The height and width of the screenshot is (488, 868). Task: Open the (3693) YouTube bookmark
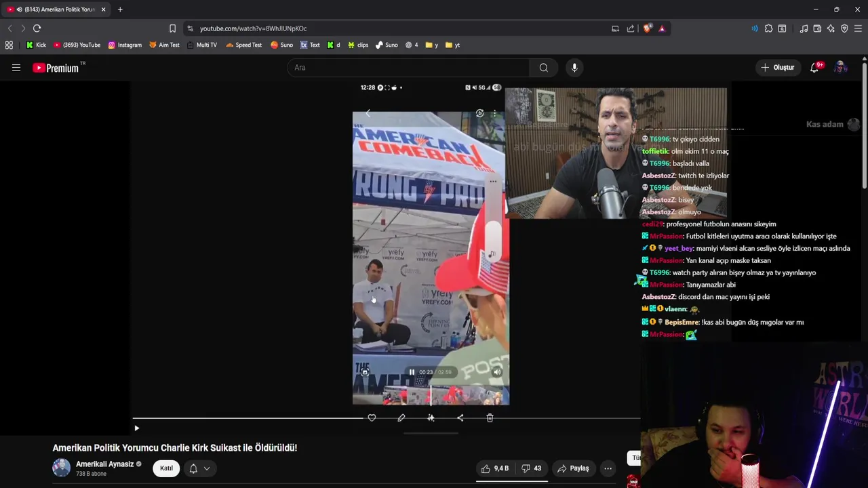tap(77, 45)
